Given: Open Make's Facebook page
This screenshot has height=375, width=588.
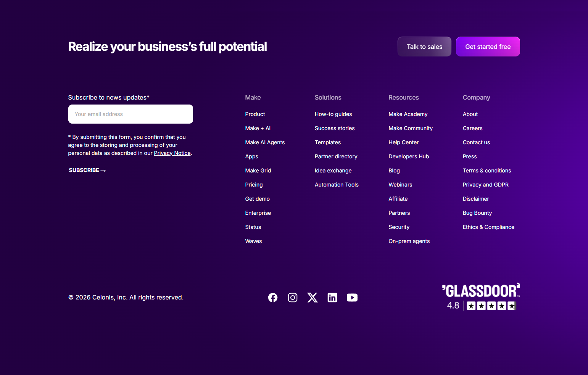Looking at the screenshot, I should click(x=273, y=298).
